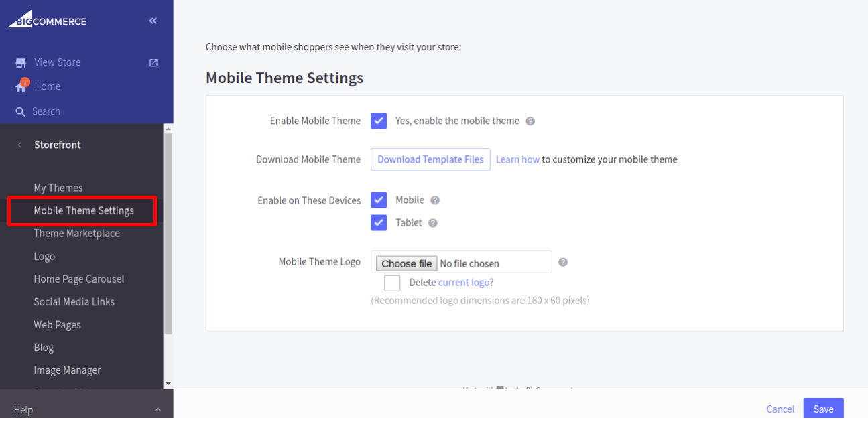Click help icon next to Tablet

pyautogui.click(x=433, y=223)
